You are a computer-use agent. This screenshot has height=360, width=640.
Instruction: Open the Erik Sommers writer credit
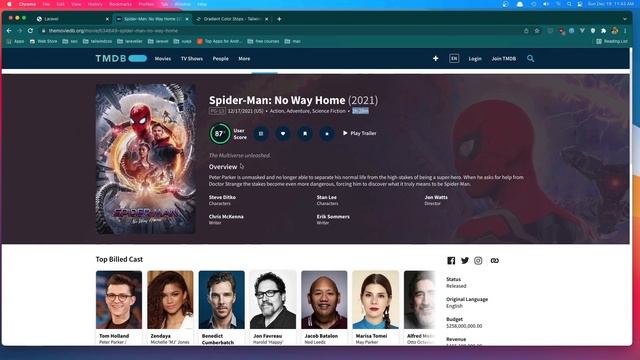pyautogui.click(x=333, y=217)
